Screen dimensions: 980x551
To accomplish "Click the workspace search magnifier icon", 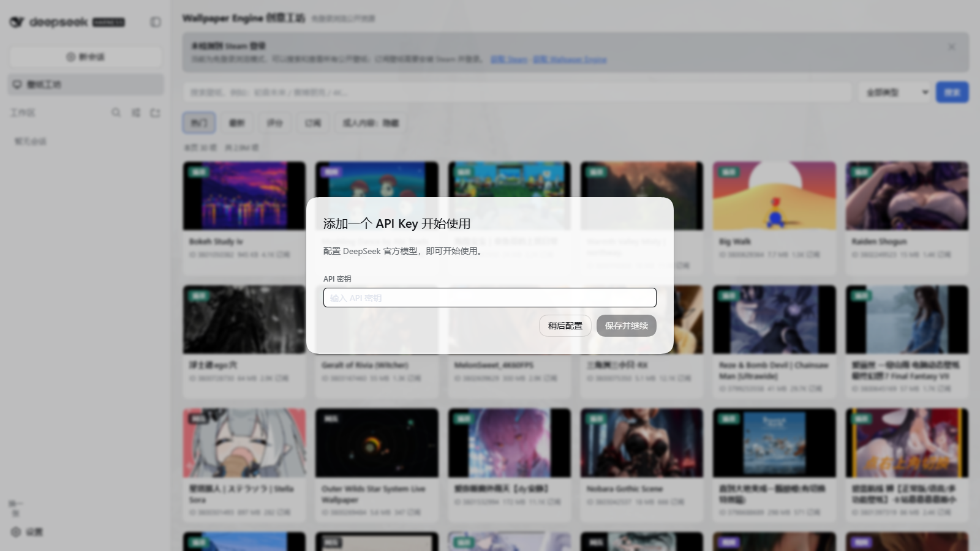I will tap(116, 113).
